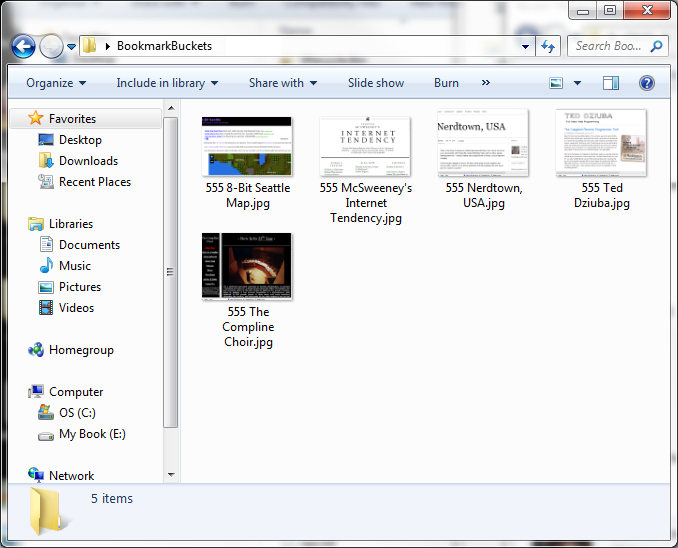Select 555 McSweeney's Internet Tendency.jpg thumbnail
678x548 pixels.
click(x=365, y=146)
